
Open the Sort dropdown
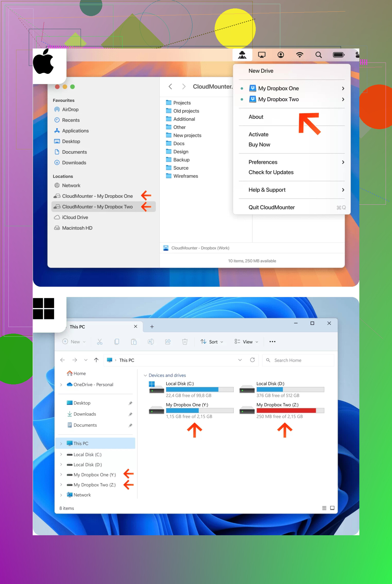(212, 342)
